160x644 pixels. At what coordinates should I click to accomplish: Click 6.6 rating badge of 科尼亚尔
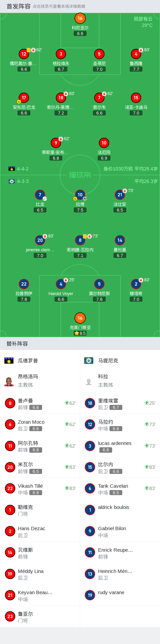click(x=80, y=33)
